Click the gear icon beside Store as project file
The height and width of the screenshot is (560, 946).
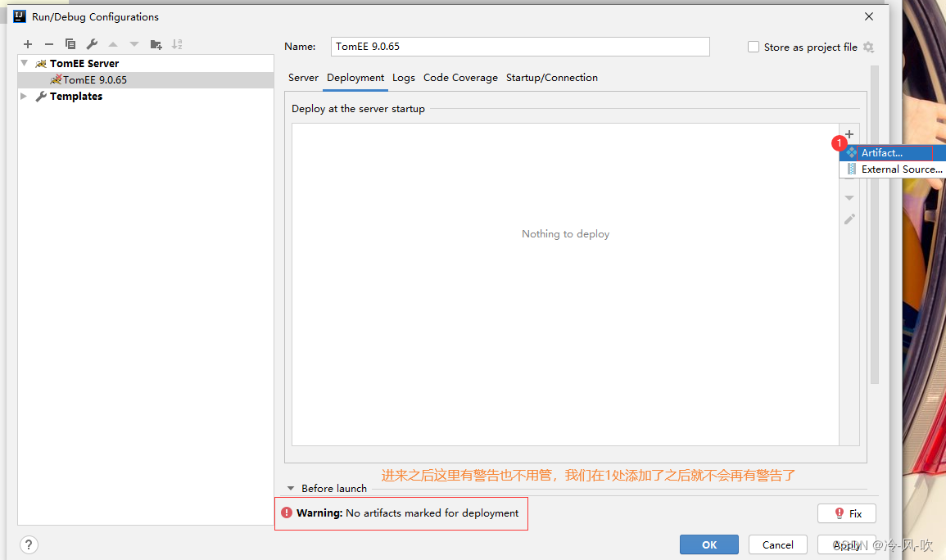[869, 47]
